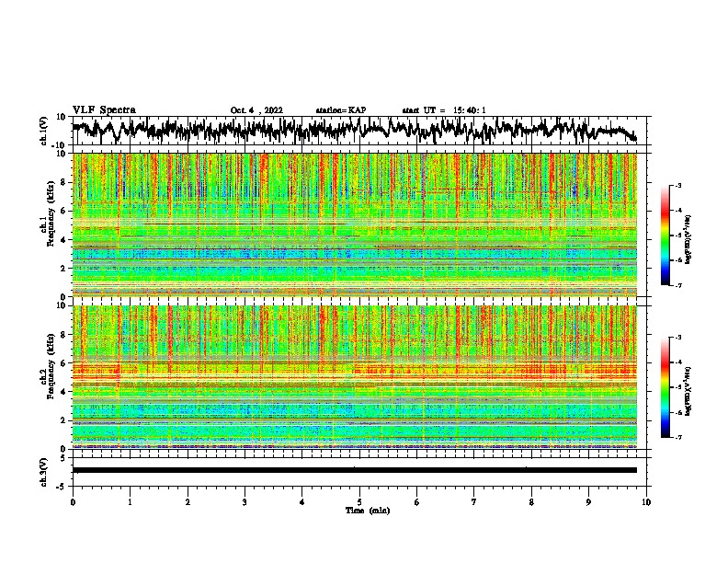Click the upper ch.1 color scale bar
The width and height of the screenshot is (728, 563).
click(665, 235)
